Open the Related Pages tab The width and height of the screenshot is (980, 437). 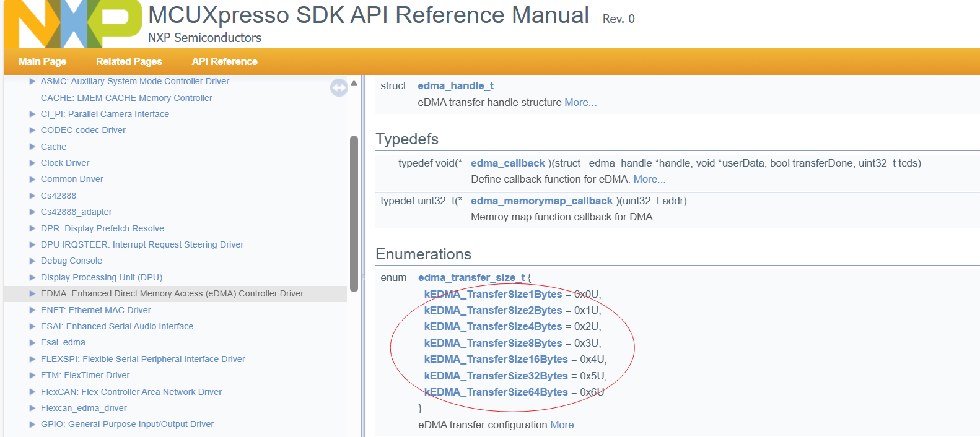(129, 61)
